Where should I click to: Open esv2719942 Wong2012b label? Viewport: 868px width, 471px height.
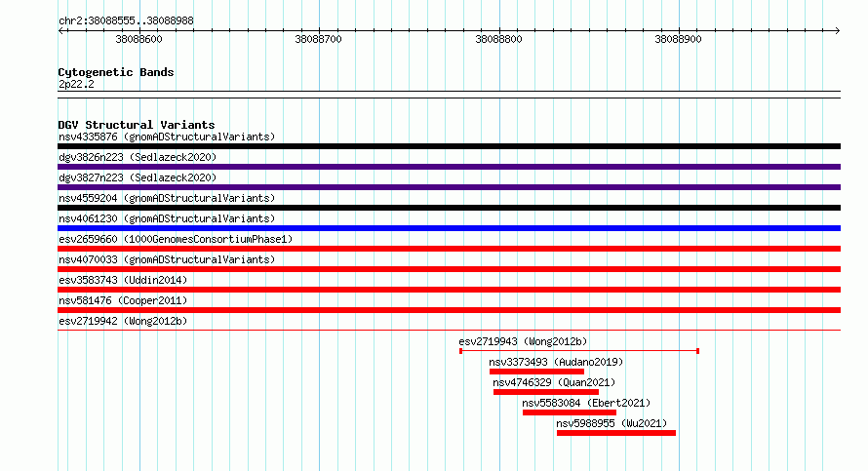[x=123, y=321]
